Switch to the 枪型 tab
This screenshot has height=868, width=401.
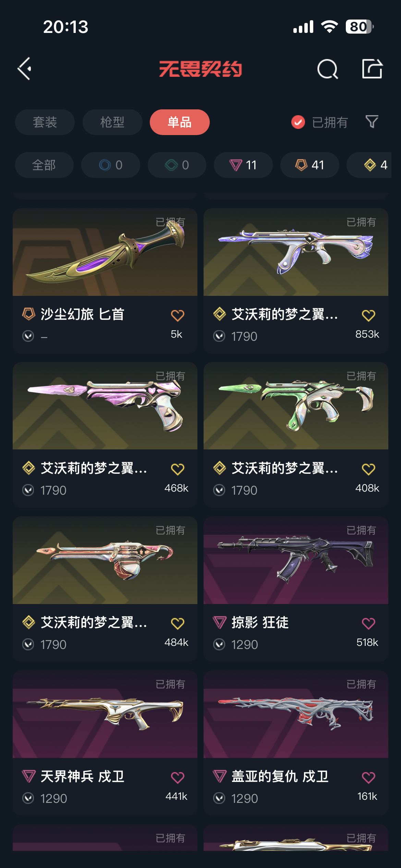(x=112, y=122)
